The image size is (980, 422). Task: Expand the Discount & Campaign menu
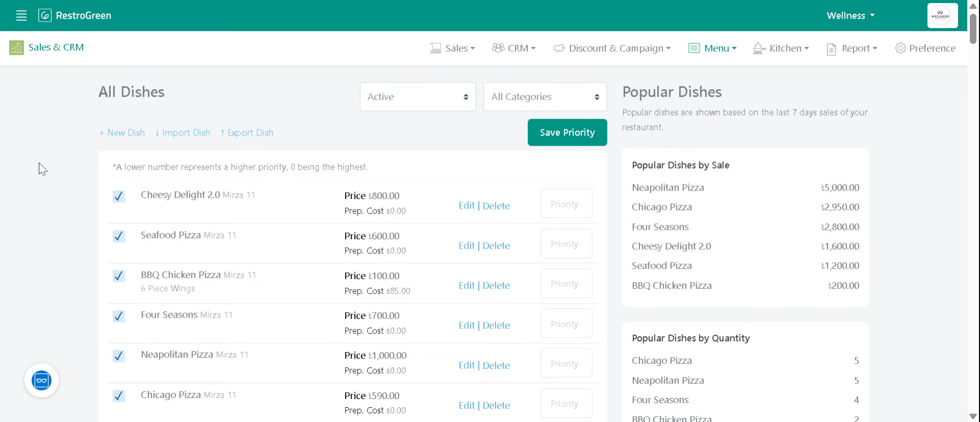coord(612,48)
